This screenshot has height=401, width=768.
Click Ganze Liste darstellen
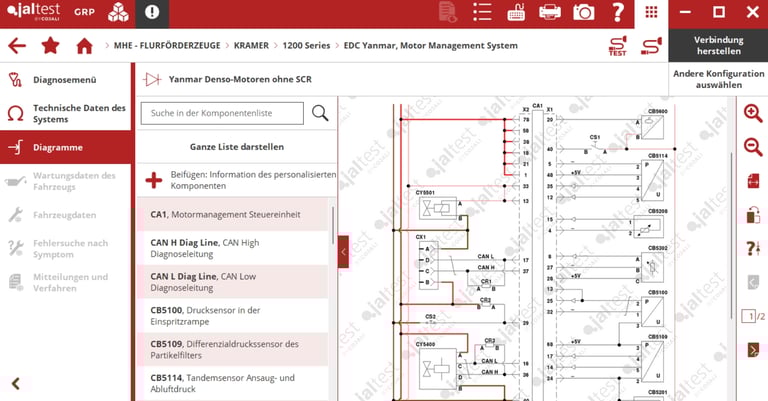pos(237,147)
